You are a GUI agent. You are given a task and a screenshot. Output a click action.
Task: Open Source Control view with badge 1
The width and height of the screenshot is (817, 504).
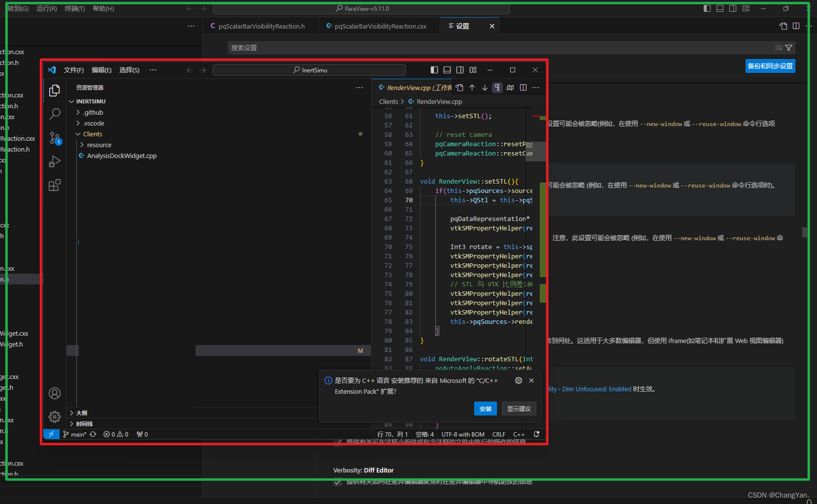pyautogui.click(x=55, y=138)
